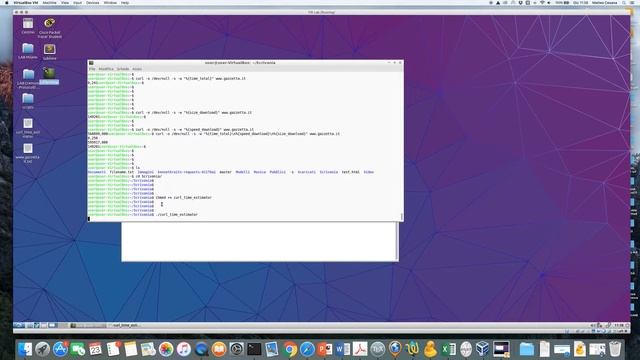Open Cyberduck duck icon in Dock
The height and width of the screenshot is (360, 640).
(x=430, y=349)
